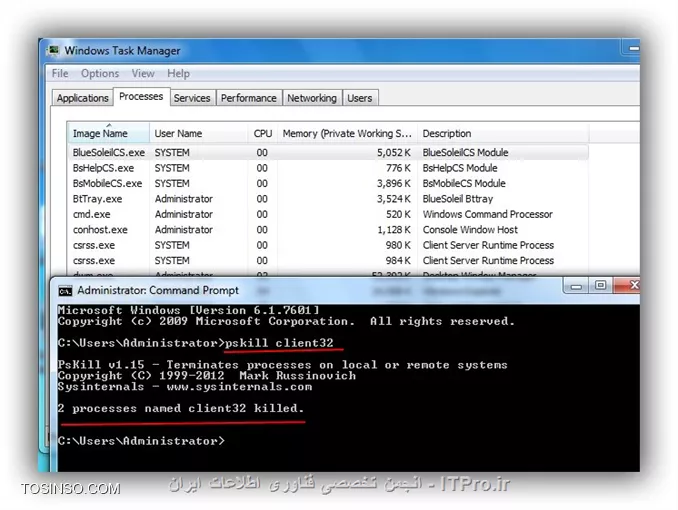Select the csrss.exe row with 984 K memory

pyautogui.click(x=328, y=261)
